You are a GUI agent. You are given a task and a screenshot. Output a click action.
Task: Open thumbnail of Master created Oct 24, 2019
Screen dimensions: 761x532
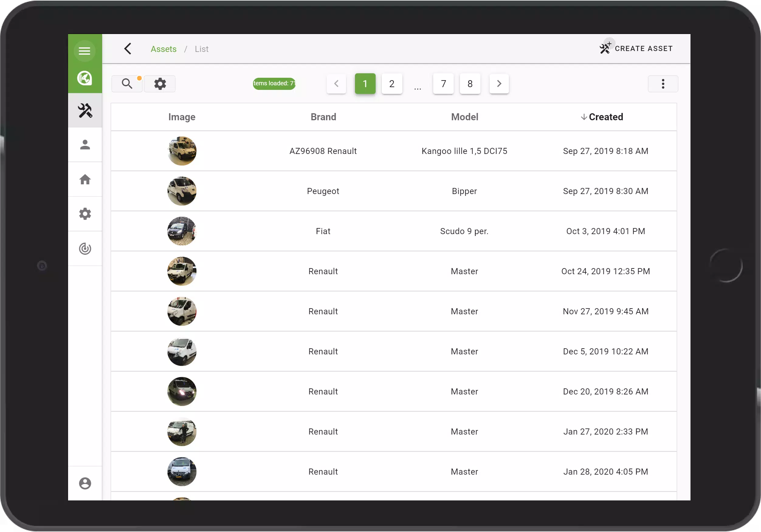coord(182,271)
